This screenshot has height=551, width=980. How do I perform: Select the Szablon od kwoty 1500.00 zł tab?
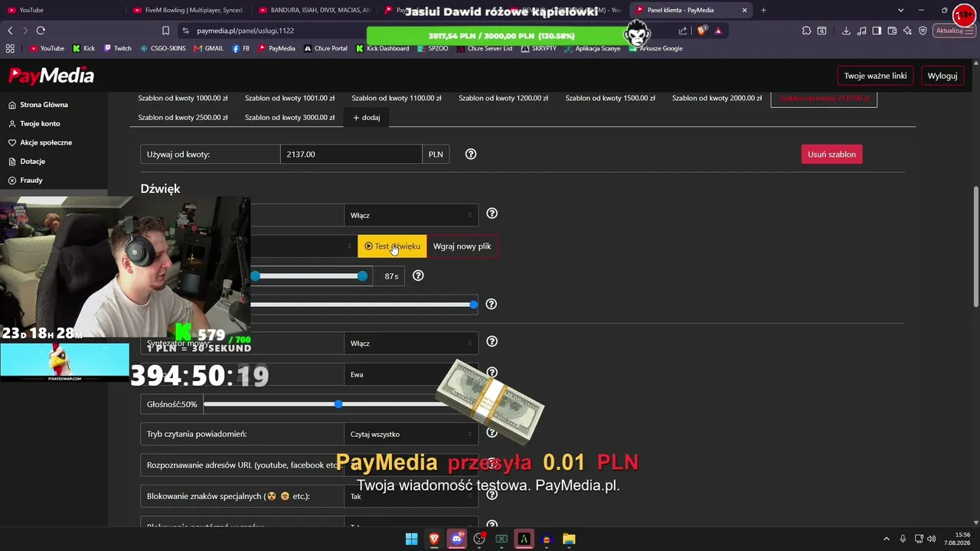tap(610, 98)
